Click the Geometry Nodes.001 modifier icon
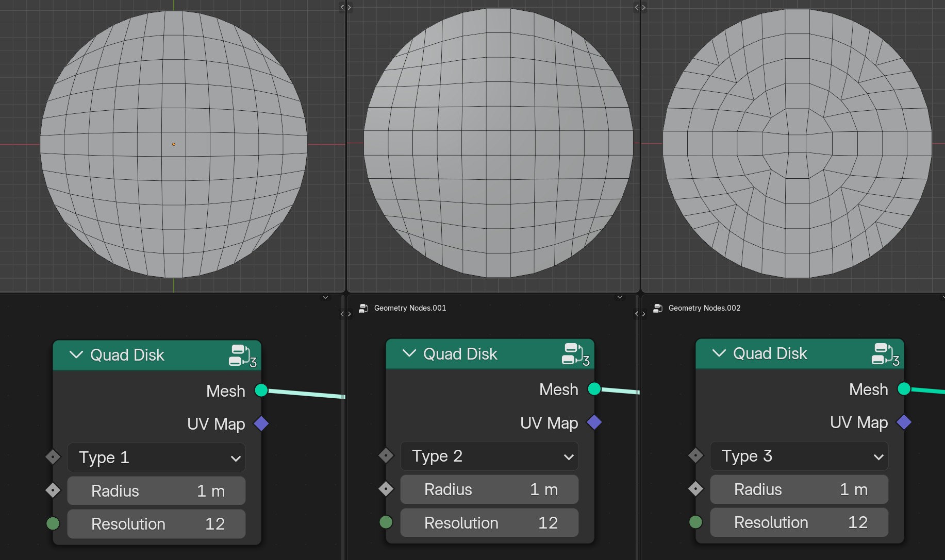This screenshot has width=945, height=560. coord(363,308)
